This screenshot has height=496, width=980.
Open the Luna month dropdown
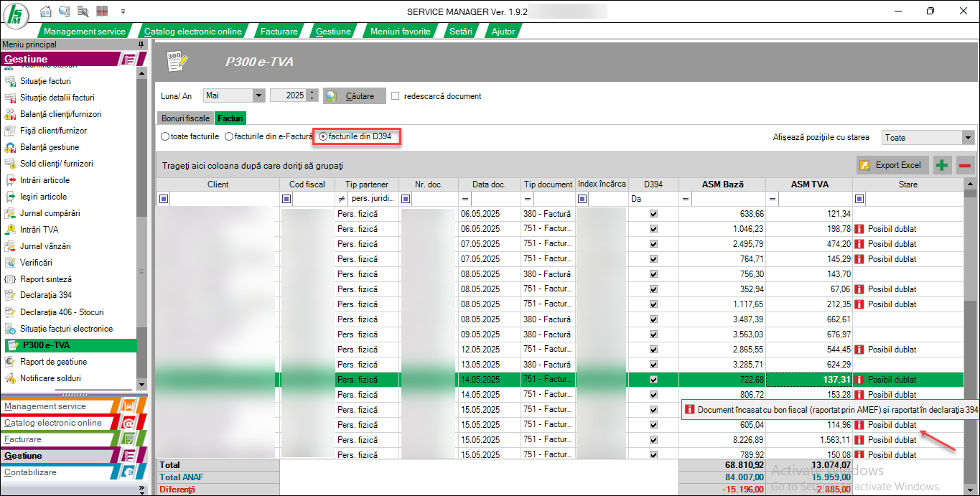click(258, 95)
